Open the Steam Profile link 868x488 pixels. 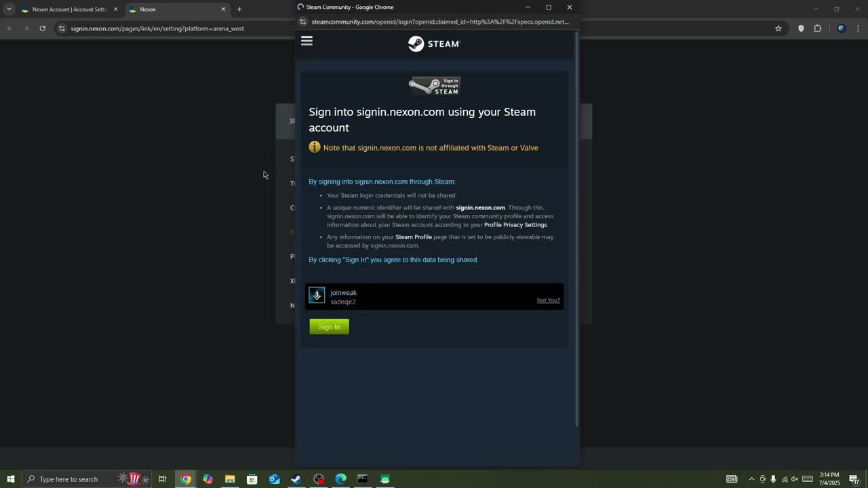414,237
